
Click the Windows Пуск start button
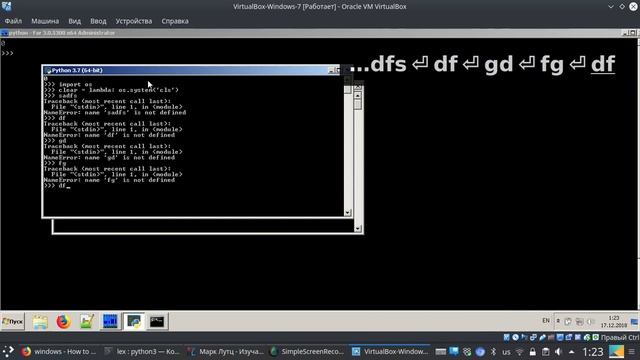point(13,322)
